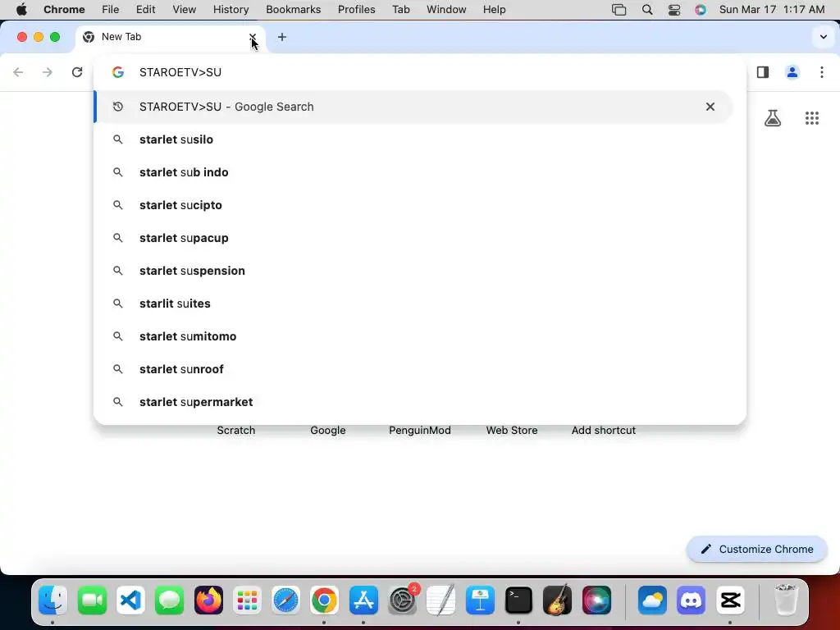Open Visual Studio Code in the dock
The width and height of the screenshot is (840, 630).
pos(130,600)
